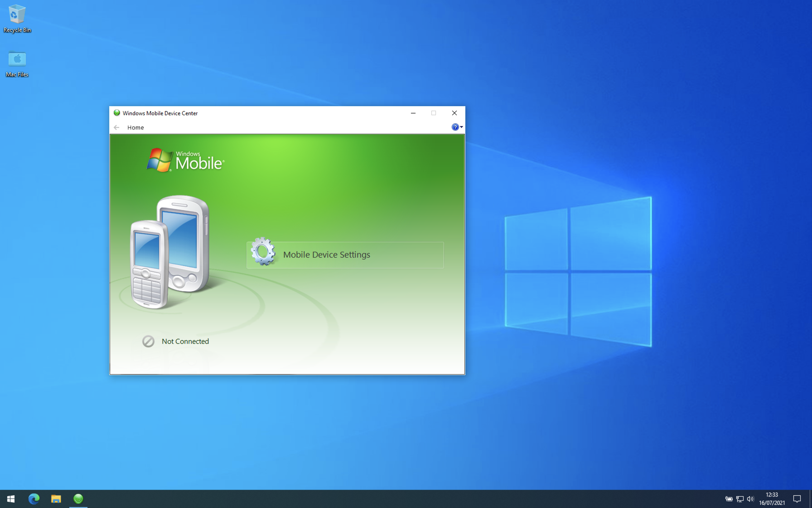Click the Show desktop strip
The width and height of the screenshot is (812, 508).
810,499
